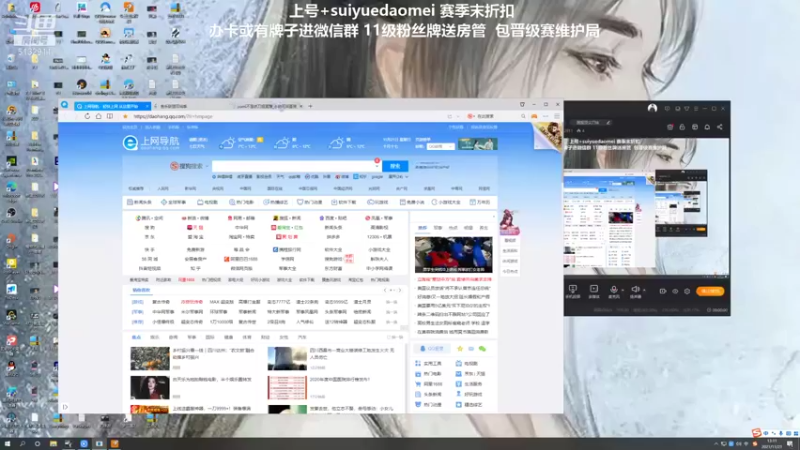Open the large news photo in right panel
The width and height of the screenshot is (800, 450).
click(x=454, y=255)
